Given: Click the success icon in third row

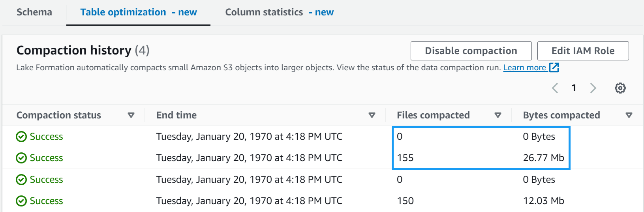Looking at the screenshot, I should pos(21,180).
